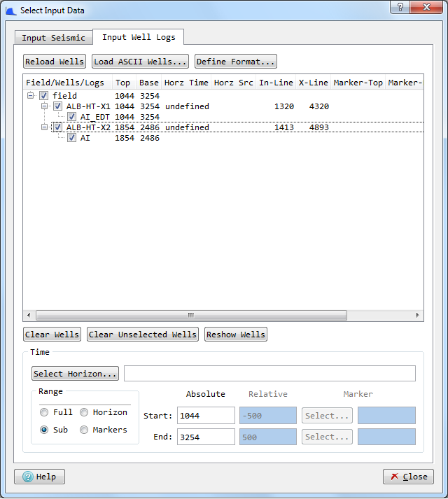
Task: Click the Relative Start field showing -500
Action: coord(268,416)
